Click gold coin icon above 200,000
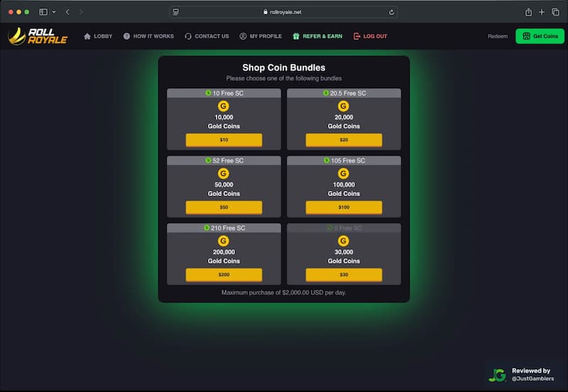Viewport: 568px width, 392px height. (x=224, y=241)
